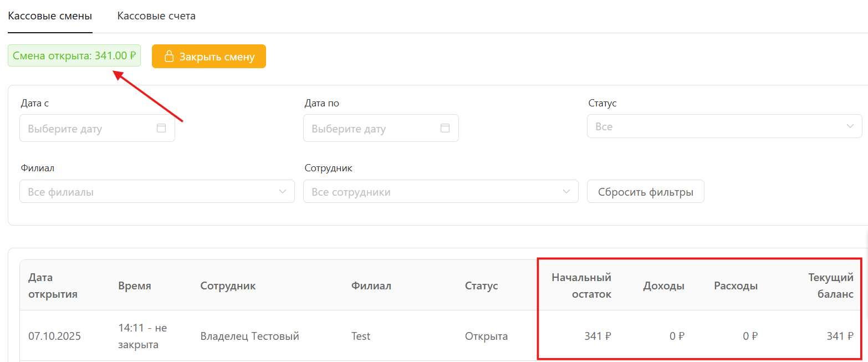Switch to the Кассовые смены tab
The width and height of the screenshot is (868, 362).
pyautogui.click(x=50, y=16)
